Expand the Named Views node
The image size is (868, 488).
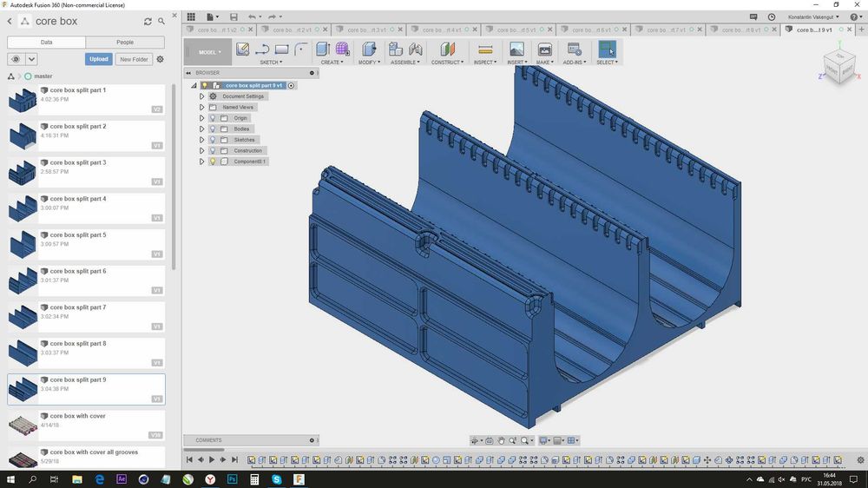[202, 108]
